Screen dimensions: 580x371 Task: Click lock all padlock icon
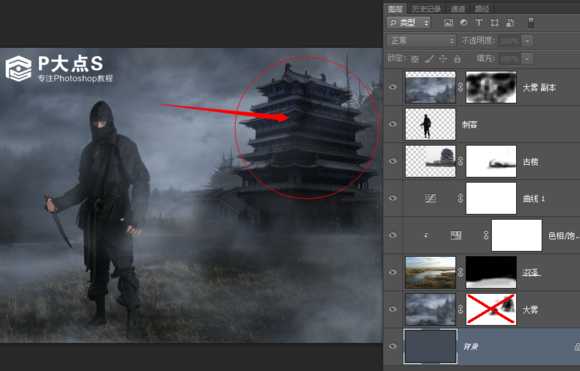tap(457, 59)
